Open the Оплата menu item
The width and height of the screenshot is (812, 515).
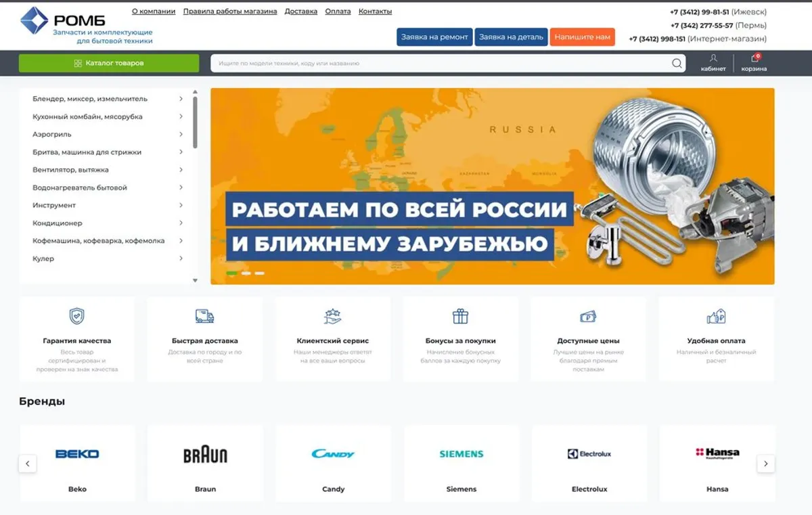pos(338,12)
